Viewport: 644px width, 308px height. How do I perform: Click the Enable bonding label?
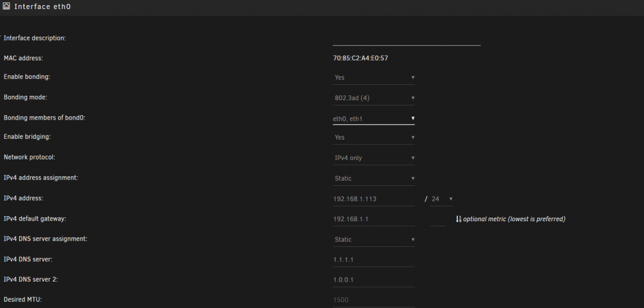click(x=26, y=77)
